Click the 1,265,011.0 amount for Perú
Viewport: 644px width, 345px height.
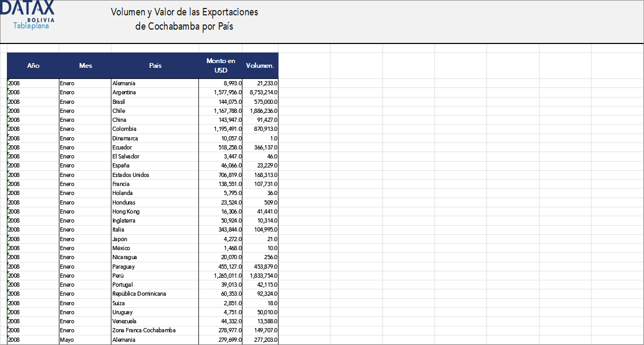click(x=221, y=276)
